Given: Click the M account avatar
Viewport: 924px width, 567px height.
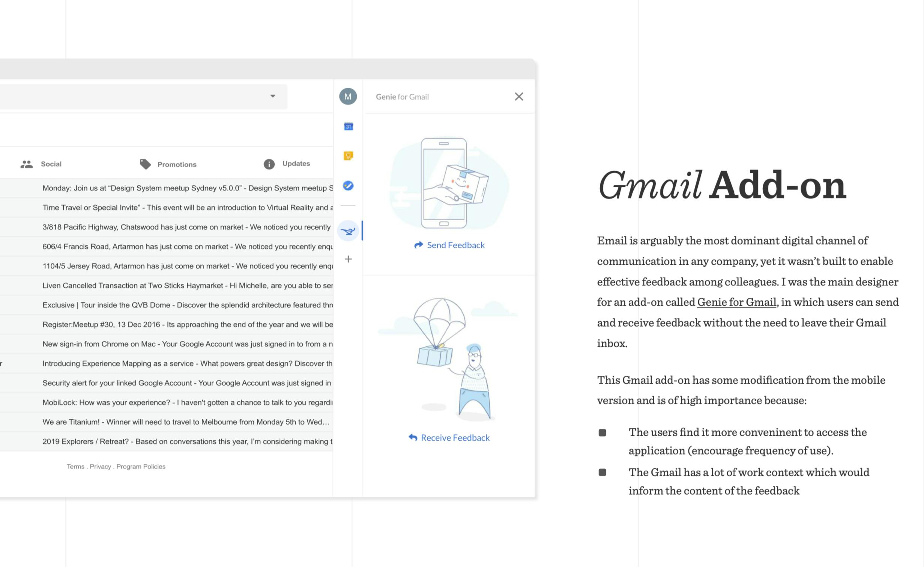Looking at the screenshot, I should coord(348,97).
